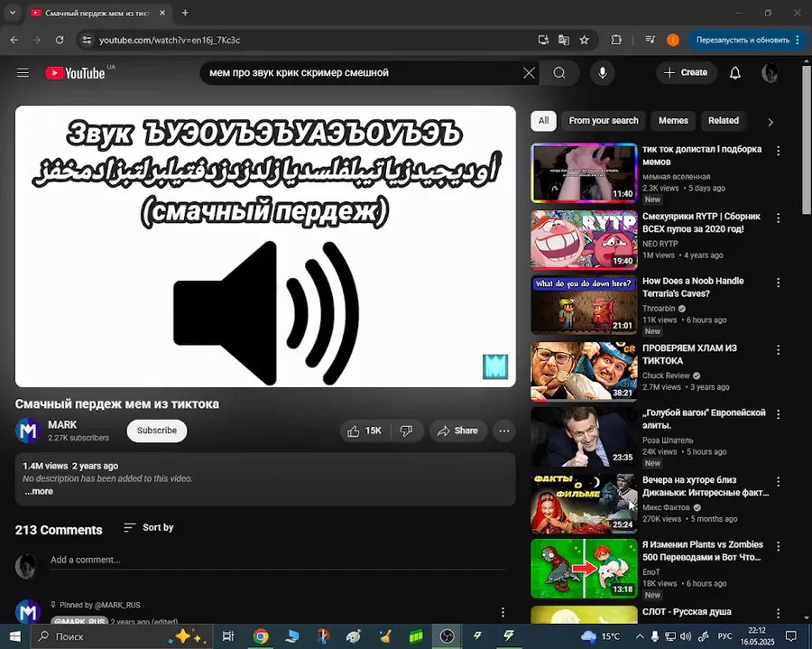Open the MARK channel name link
812x649 pixels.
[62, 425]
